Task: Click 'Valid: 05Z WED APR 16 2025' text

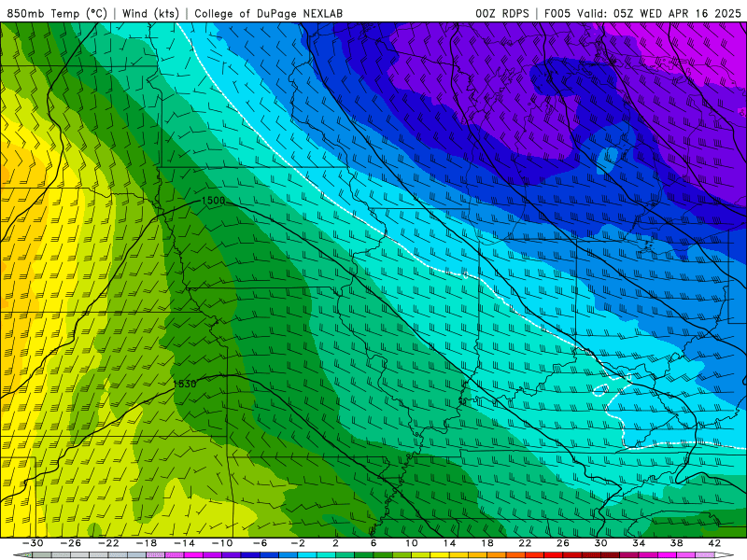Action: coord(659,13)
